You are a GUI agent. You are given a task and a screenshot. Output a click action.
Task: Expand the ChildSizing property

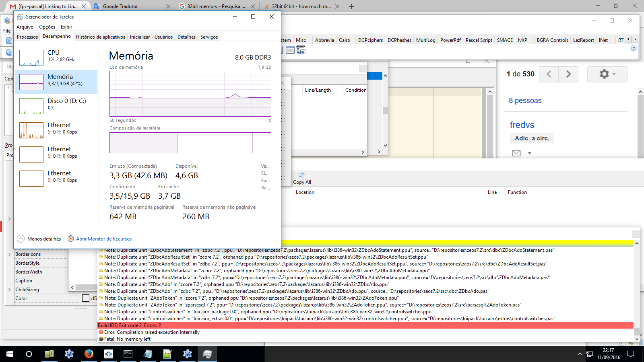tap(10, 290)
